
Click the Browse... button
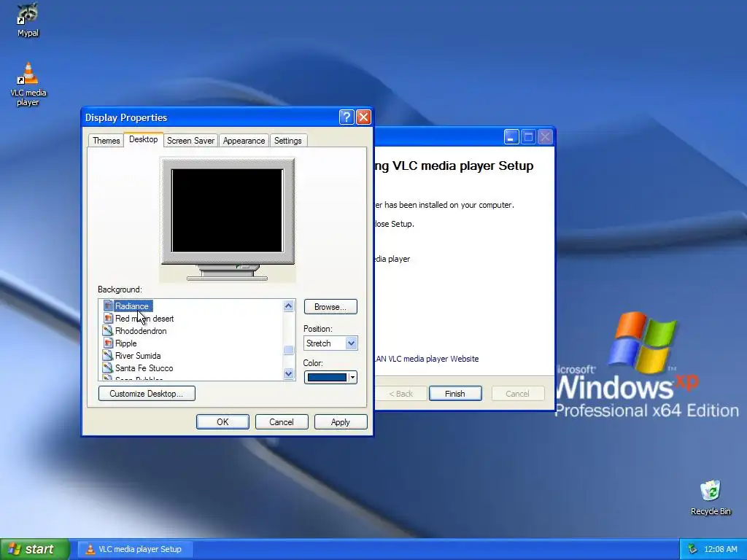coord(330,307)
